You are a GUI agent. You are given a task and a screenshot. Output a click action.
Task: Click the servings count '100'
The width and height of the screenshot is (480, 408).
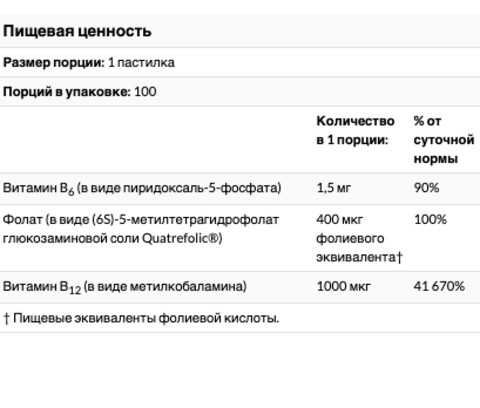145,92
